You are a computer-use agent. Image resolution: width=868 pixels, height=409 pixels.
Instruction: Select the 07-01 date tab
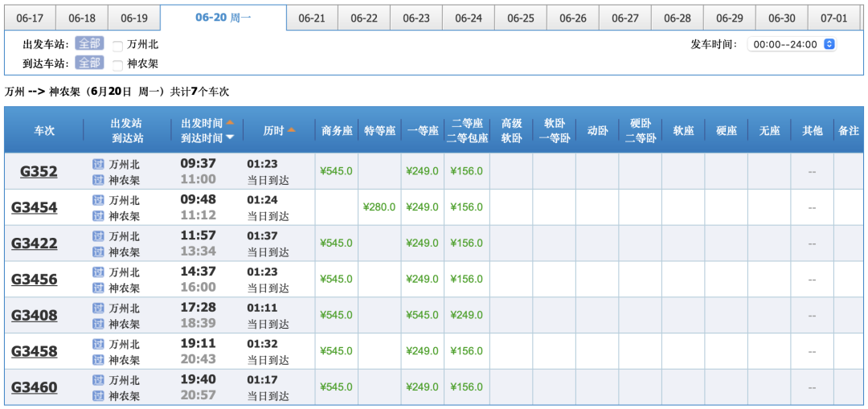(833, 18)
